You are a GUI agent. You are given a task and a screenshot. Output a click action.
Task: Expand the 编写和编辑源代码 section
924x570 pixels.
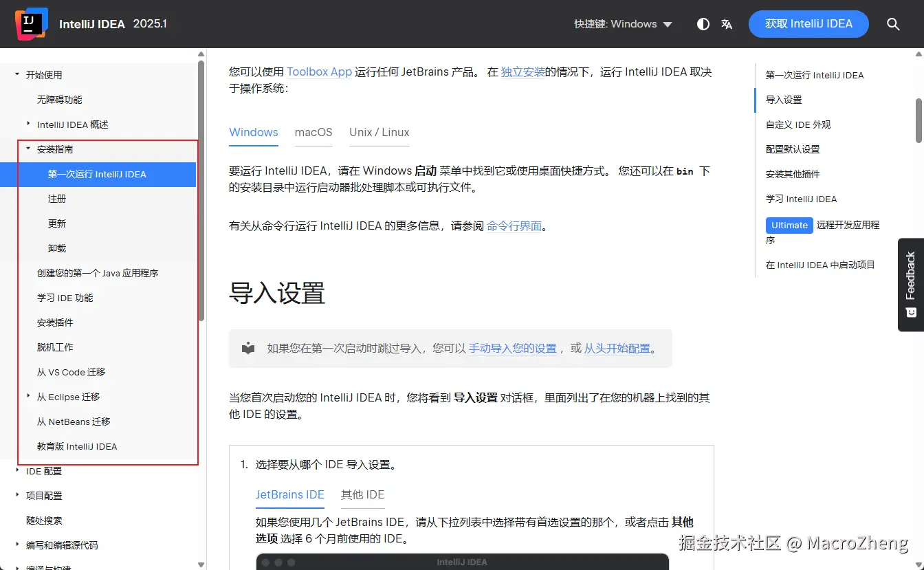click(17, 545)
